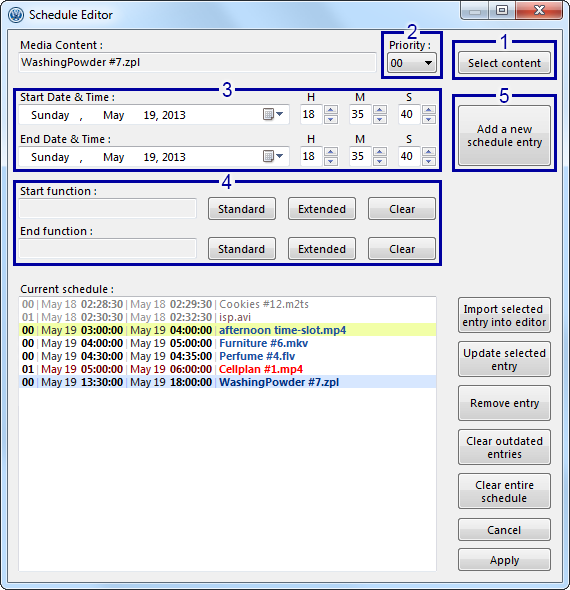Expand the Priority dropdown

click(x=412, y=63)
